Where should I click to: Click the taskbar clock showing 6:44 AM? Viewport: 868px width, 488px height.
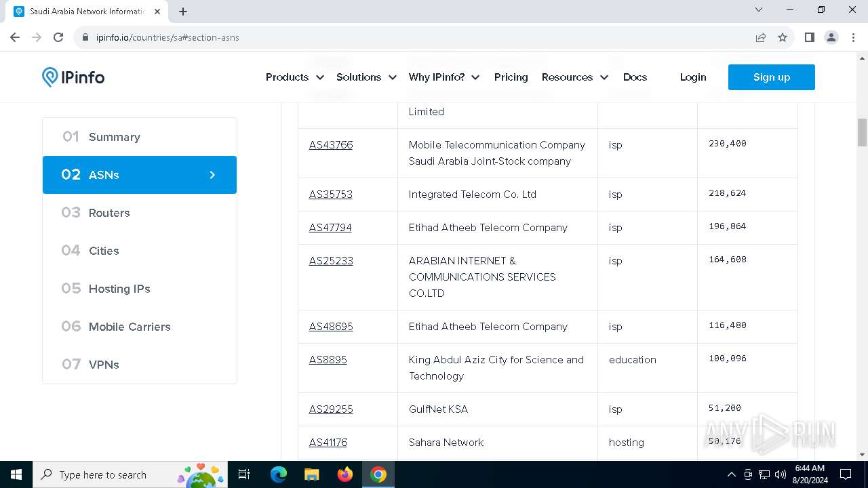coord(810,474)
